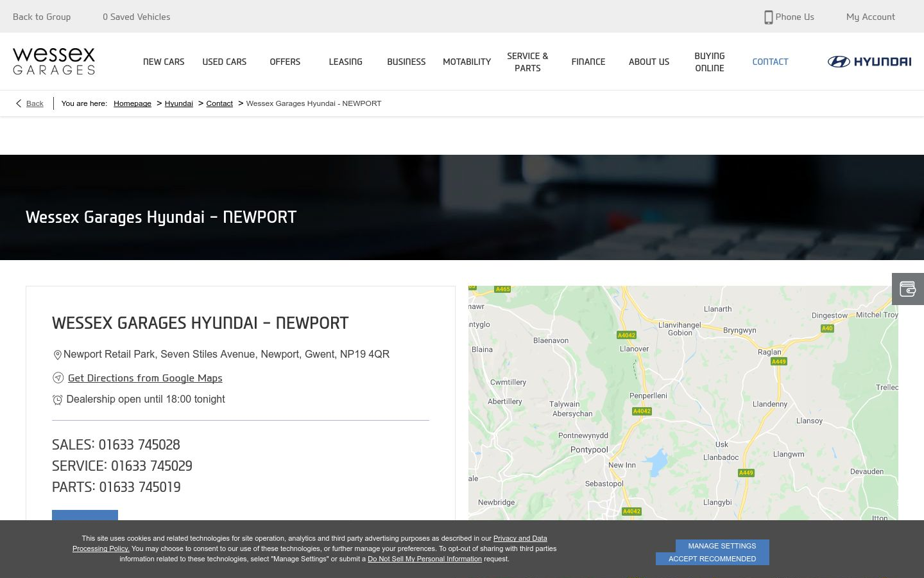Click the Back breadcrumb link
Viewport: 924px width, 578px height.
[35, 103]
